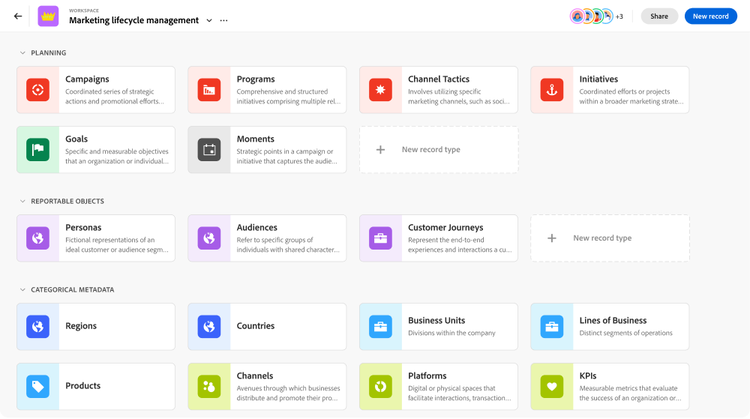Click the crown workspace icon

(48, 16)
